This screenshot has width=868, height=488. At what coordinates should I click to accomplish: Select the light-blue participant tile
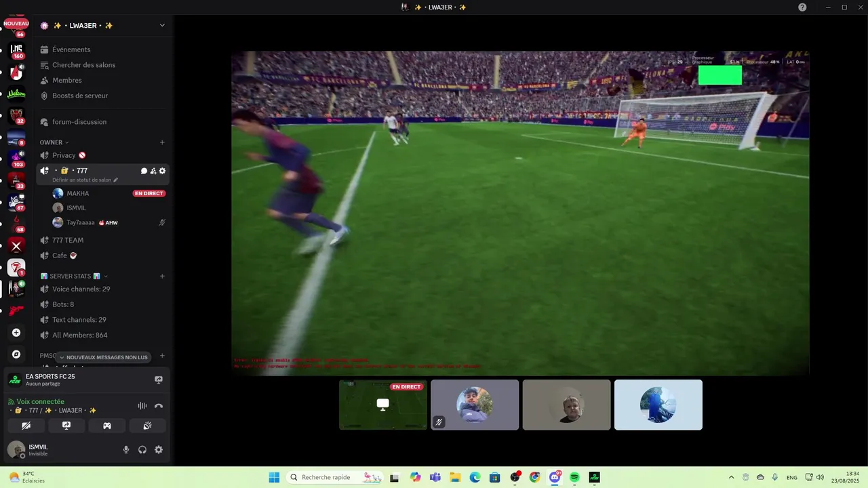click(x=658, y=405)
